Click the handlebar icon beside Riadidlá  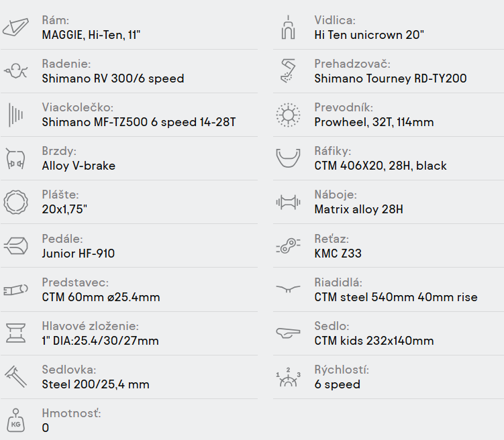tap(288, 290)
